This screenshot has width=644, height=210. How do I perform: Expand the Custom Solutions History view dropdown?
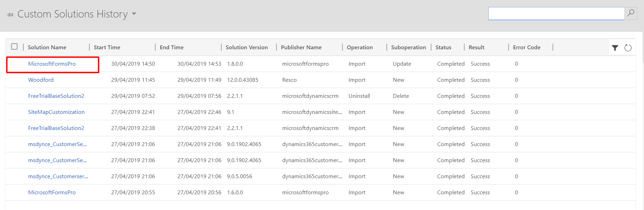click(134, 14)
